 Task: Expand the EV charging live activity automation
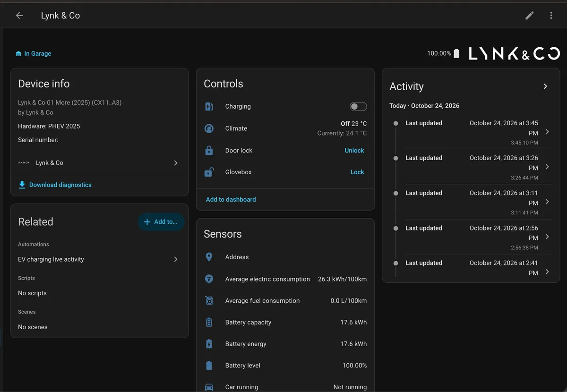click(x=99, y=259)
